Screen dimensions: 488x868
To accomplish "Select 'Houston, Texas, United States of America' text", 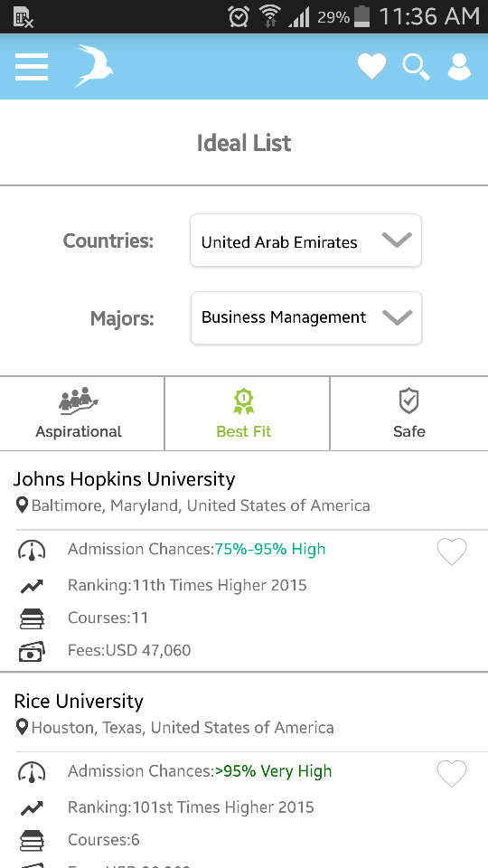I will [183, 727].
